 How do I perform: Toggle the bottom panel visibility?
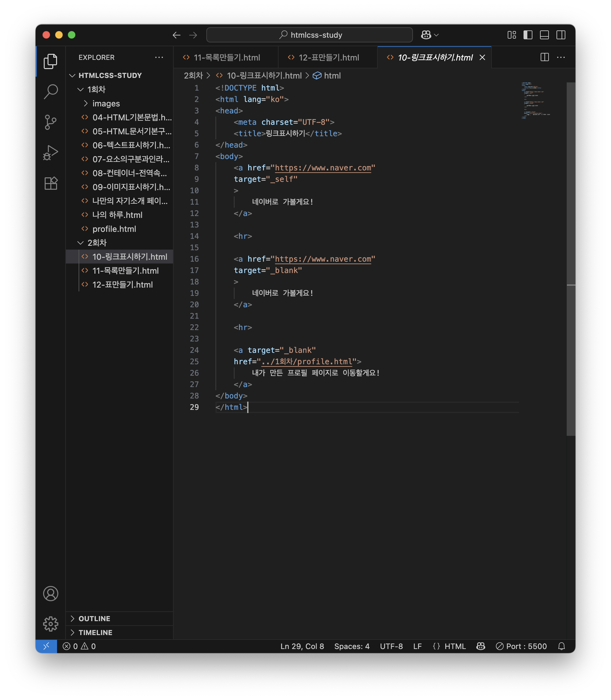pyautogui.click(x=544, y=35)
